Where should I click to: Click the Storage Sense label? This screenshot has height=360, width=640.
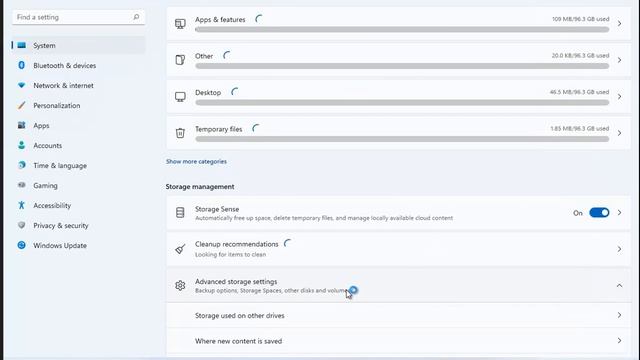pyautogui.click(x=217, y=209)
